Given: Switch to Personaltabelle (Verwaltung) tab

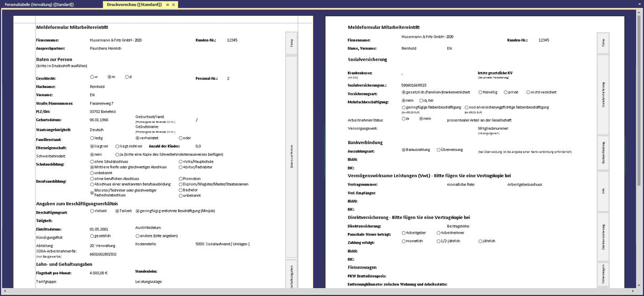Looking at the screenshot, I should pyautogui.click(x=39, y=5).
